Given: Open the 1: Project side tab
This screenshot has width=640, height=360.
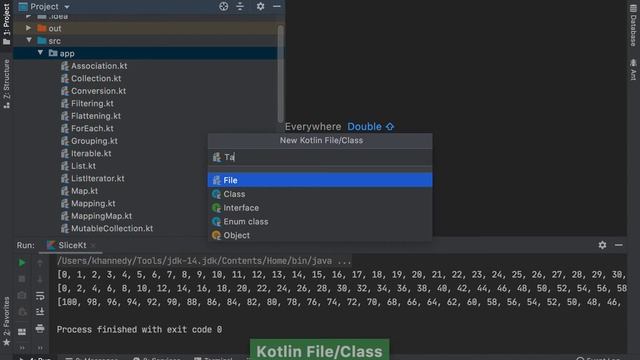Looking at the screenshot, I should [7, 24].
